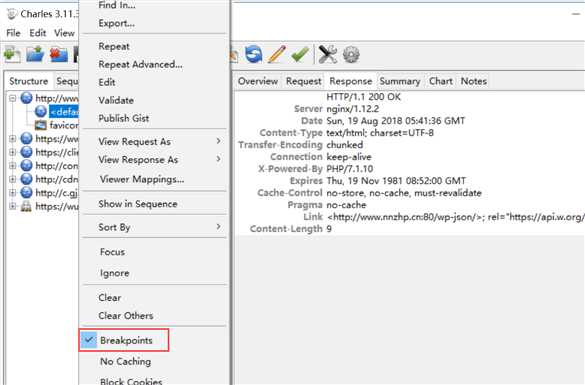Click the Server value nginx/1.12.2

pos(353,109)
